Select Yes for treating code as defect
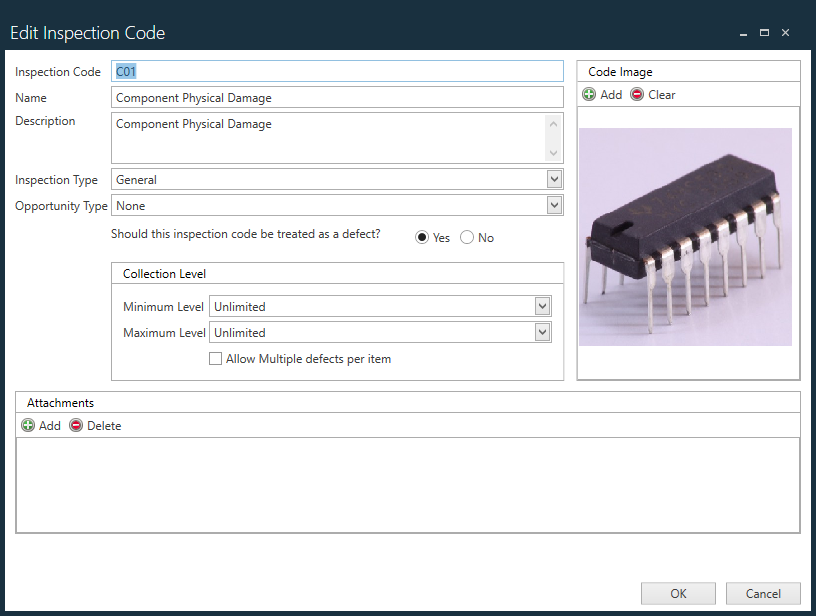 click(x=422, y=237)
